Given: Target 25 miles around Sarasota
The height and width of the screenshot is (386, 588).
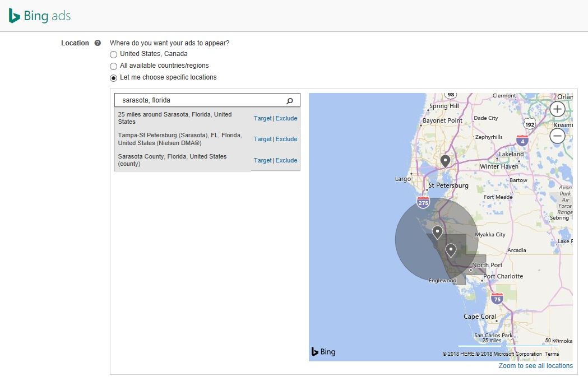Looking at the screenshot, I should 262,118.
